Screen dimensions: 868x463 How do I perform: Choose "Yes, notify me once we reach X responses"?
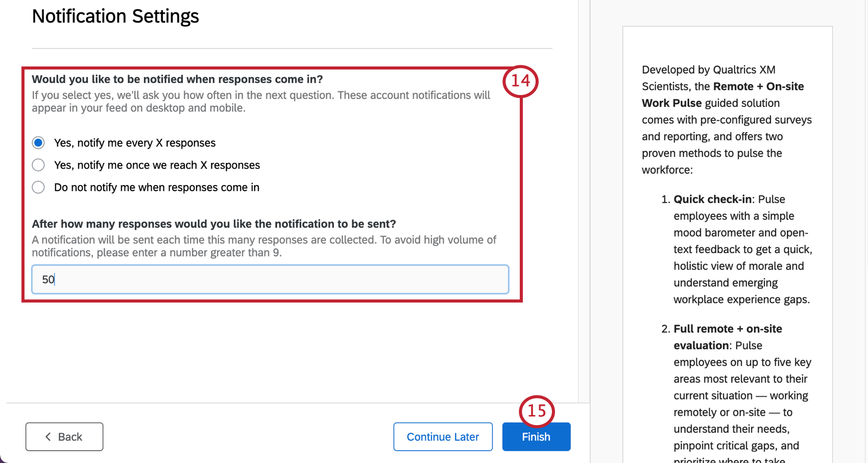tap(38, 165)
